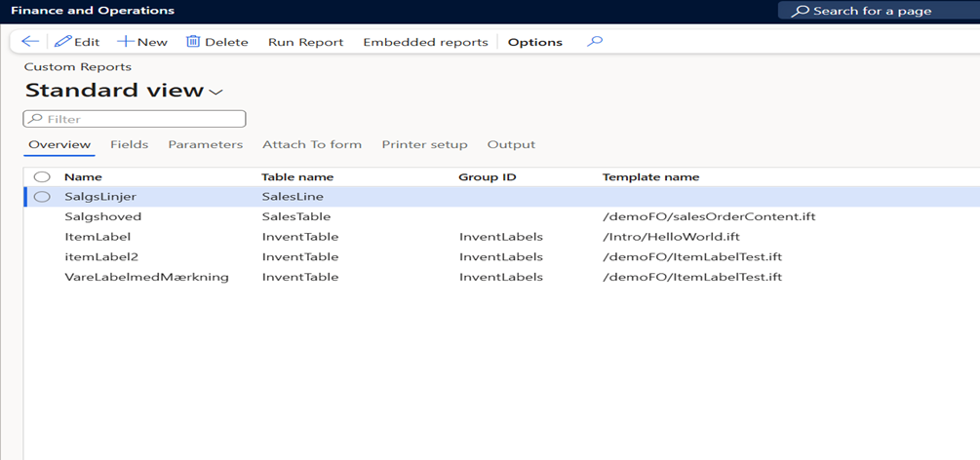
Task: Switch to the Fields tab
Action: click(129, 144)
